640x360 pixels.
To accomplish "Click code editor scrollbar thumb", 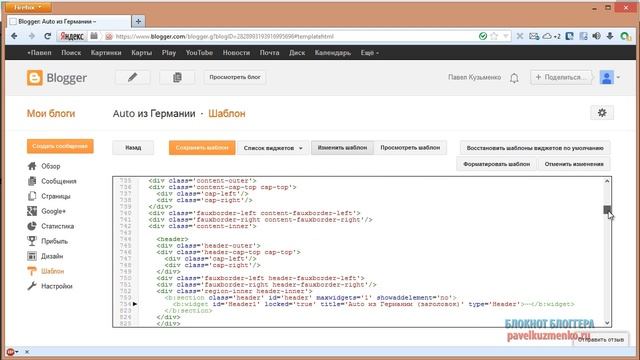I will pyautogui.click(x=607, y=209).
